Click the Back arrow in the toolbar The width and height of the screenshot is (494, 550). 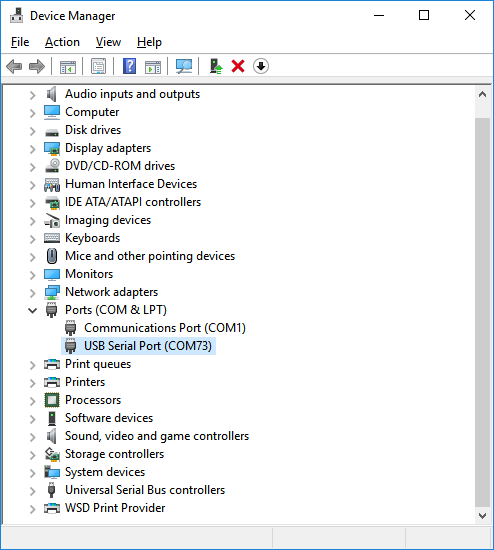click(x=14, y=66)
